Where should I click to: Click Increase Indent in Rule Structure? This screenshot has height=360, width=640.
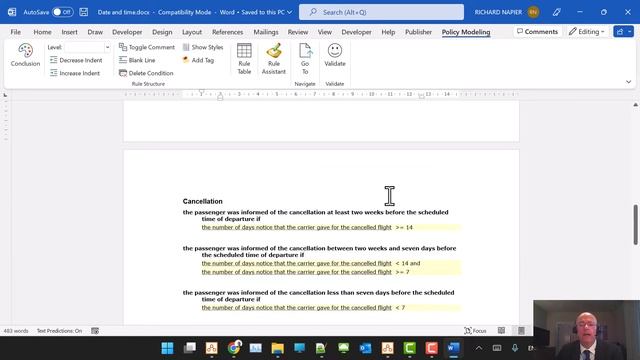tap(75, 73)
